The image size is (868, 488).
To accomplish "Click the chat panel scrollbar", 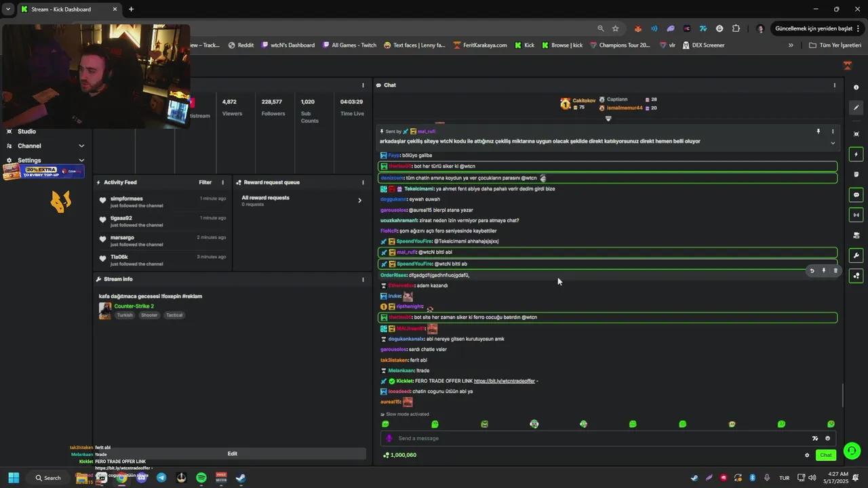I will (x=842, y=396).
